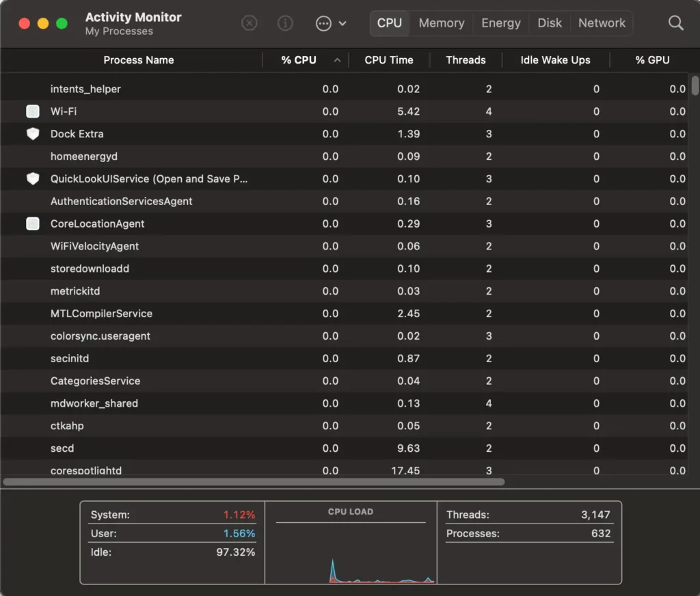Open the process info (i) icon
The image size is (700, 596).
coord(285,23)
